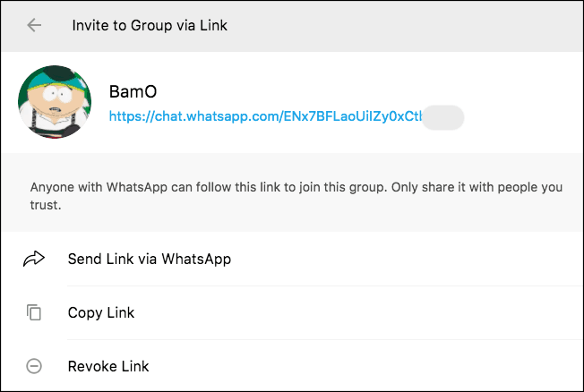Screen dimensions: 584x392
Task: Click the grey blurred end of the link
Action: pyautogui.click(x=442, y=117)
